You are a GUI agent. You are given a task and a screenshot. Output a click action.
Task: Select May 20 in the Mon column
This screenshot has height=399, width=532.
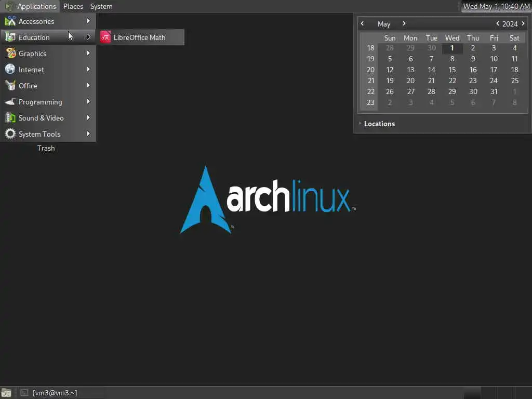coord(410,81)
